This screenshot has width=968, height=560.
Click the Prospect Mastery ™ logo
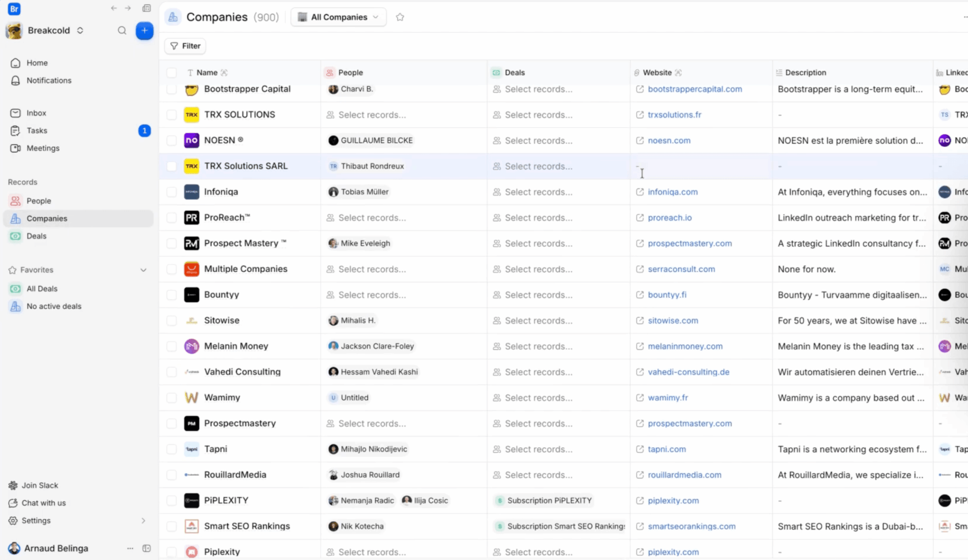coord(191,243)
